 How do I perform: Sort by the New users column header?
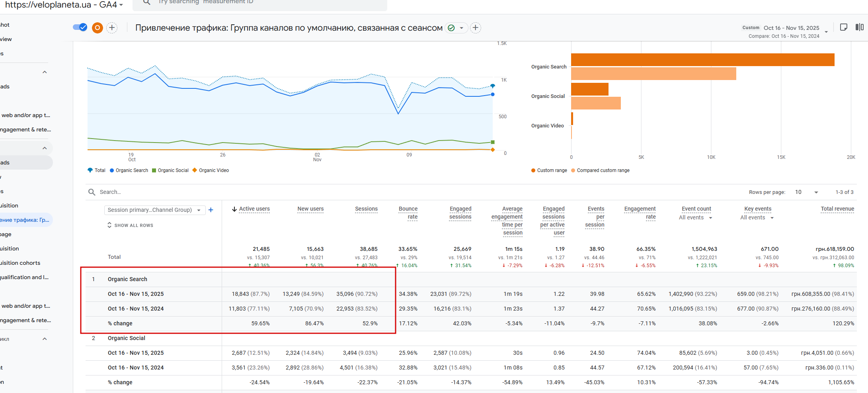click(x=310, y=209)
